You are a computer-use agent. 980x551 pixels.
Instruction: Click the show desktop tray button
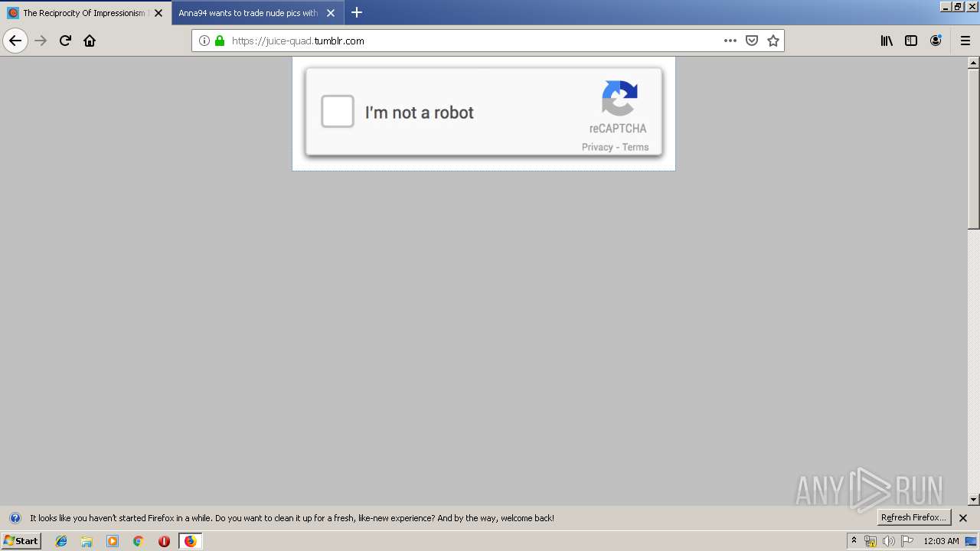(971, 541)
